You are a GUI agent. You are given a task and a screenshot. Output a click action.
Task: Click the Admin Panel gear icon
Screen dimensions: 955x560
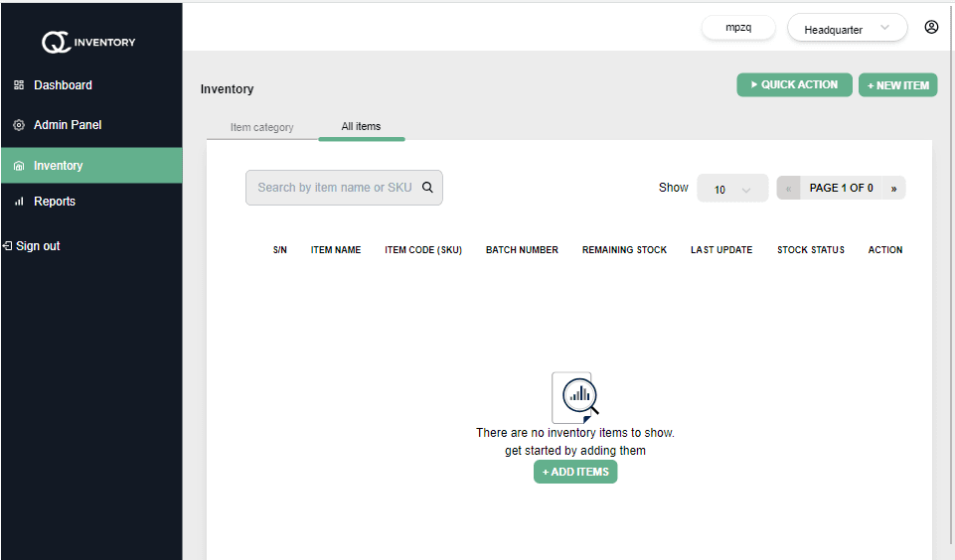(x=19, y=125)
